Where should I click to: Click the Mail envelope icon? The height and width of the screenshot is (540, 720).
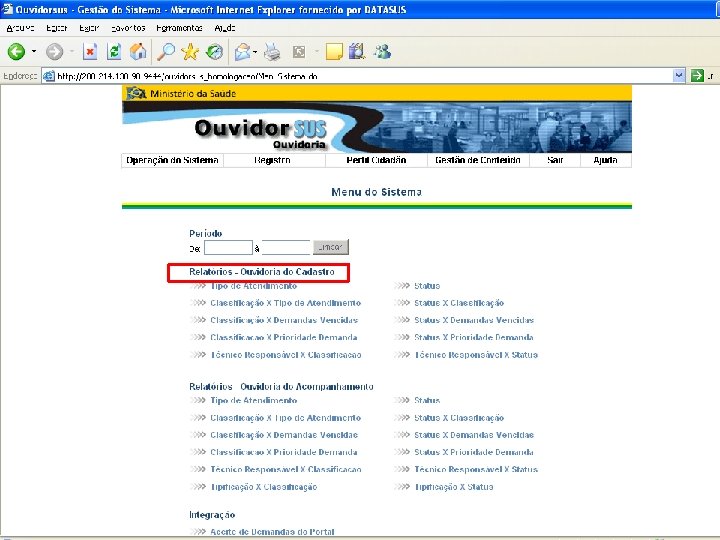[x=243, y=52]
